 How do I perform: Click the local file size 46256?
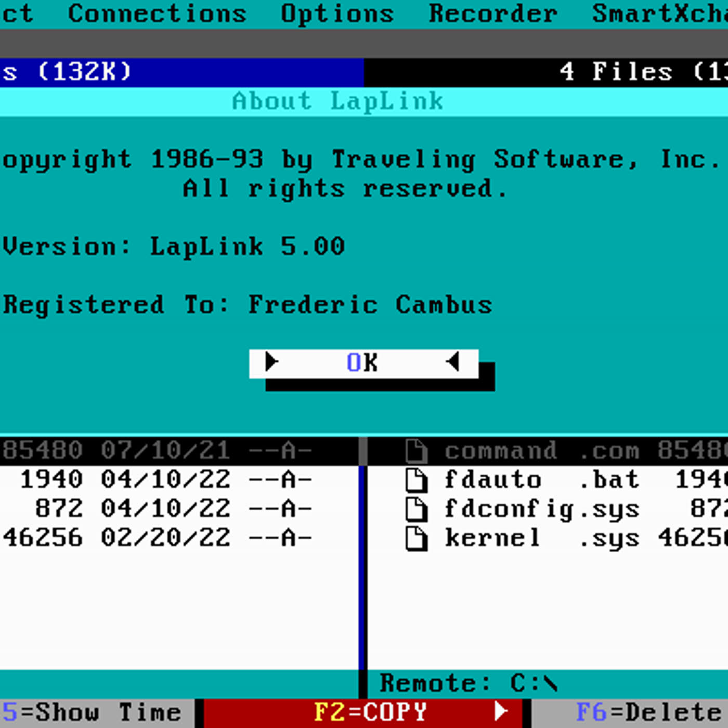point(43,538)
